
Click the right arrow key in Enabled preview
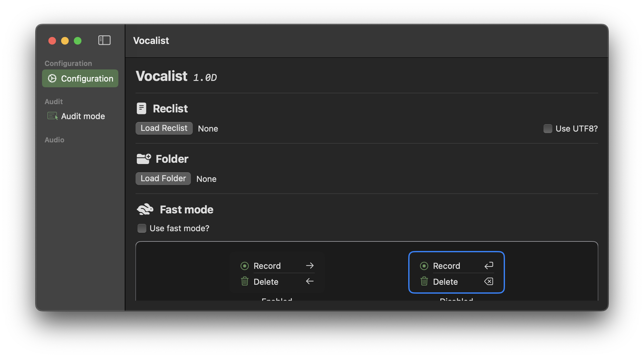(x=310, y=266)
